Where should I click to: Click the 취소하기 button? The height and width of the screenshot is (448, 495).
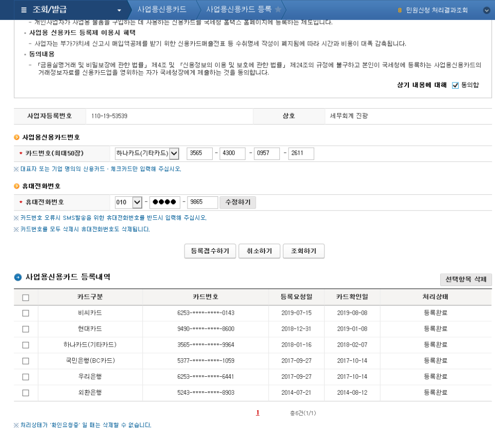click(x=259, y=251)
